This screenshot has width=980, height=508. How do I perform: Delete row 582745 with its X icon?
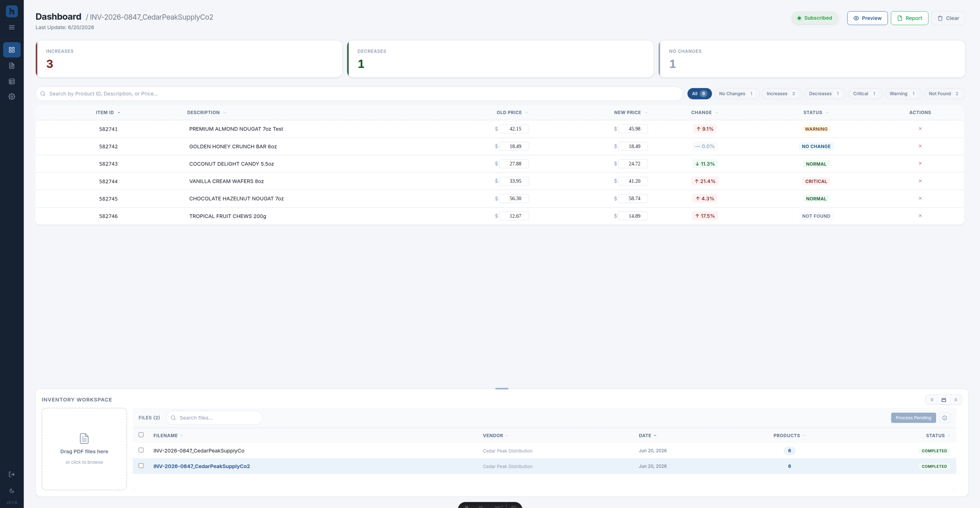pos(920,198)
